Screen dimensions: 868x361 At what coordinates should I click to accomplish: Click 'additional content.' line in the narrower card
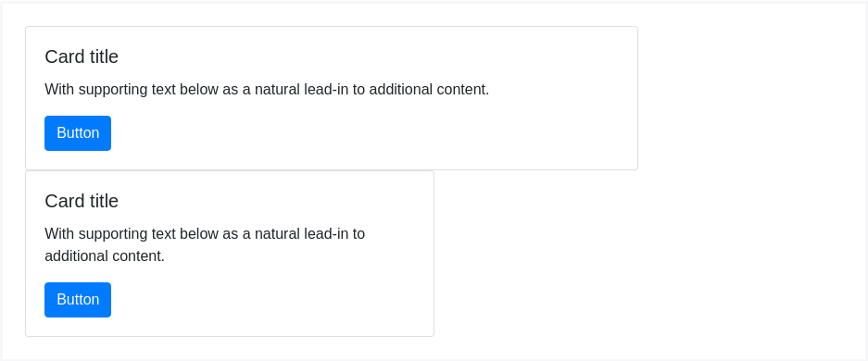105,256
